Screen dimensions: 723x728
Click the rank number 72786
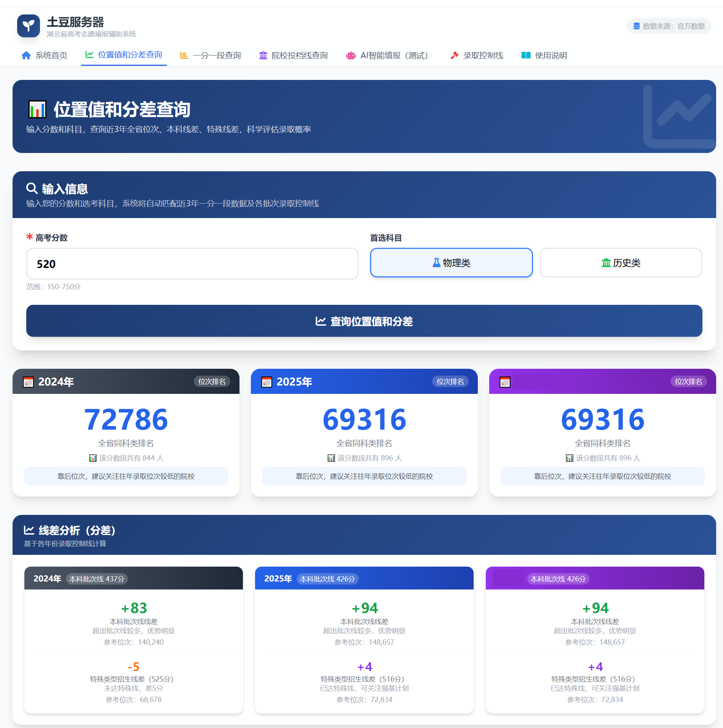coord(126,419)
